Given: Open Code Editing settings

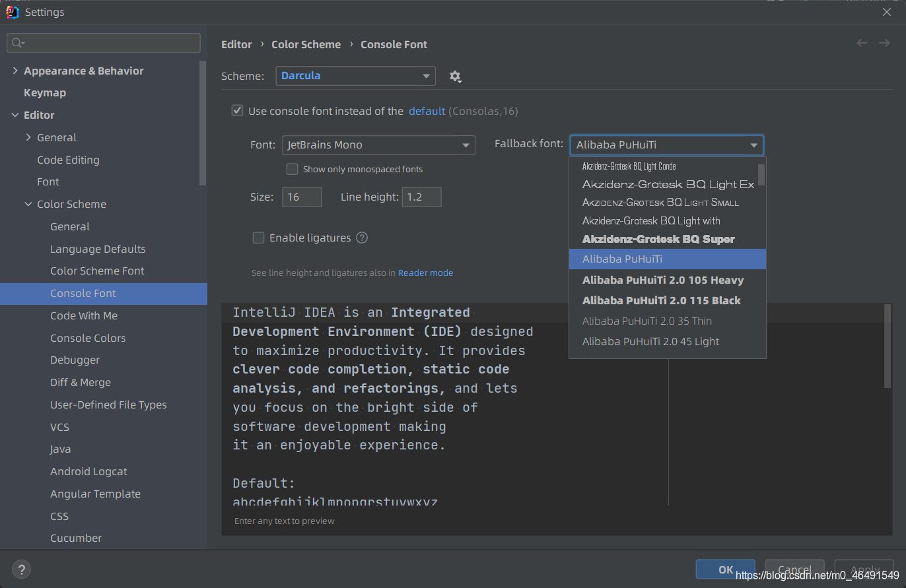Looking at the screenshot, I should pyautogui.click(x=68, y=160).
